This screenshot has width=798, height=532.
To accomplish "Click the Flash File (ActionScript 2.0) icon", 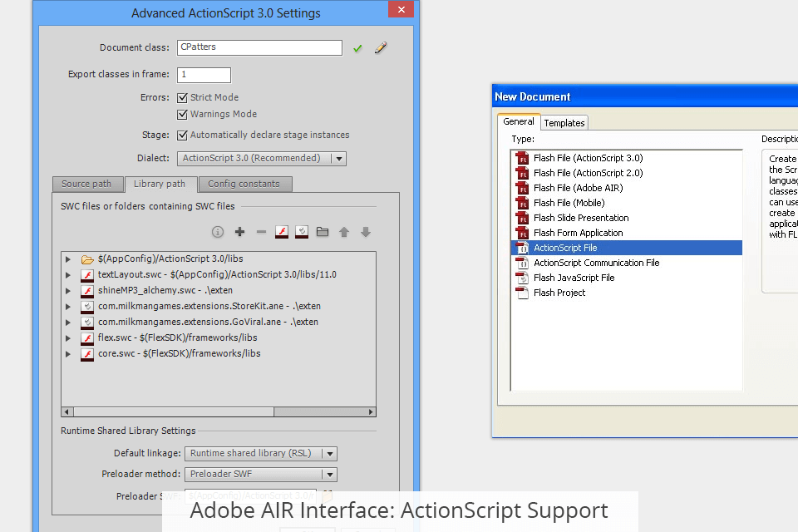I will click(x=522, y=173).
